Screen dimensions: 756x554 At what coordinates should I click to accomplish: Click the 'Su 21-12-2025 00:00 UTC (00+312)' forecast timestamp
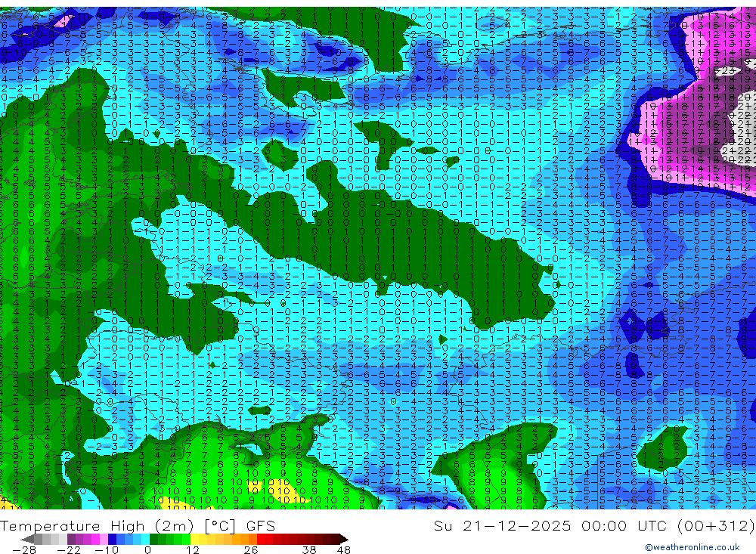tap(594, 525)
